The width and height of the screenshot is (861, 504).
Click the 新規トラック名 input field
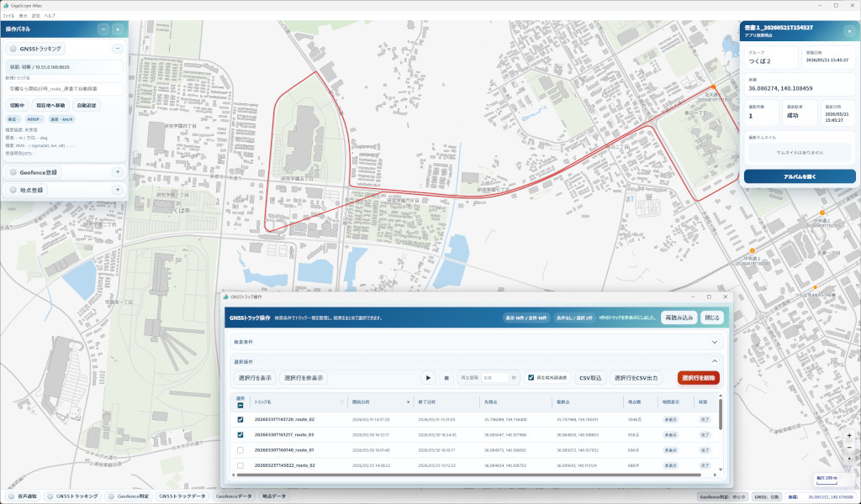click(64, 89)
